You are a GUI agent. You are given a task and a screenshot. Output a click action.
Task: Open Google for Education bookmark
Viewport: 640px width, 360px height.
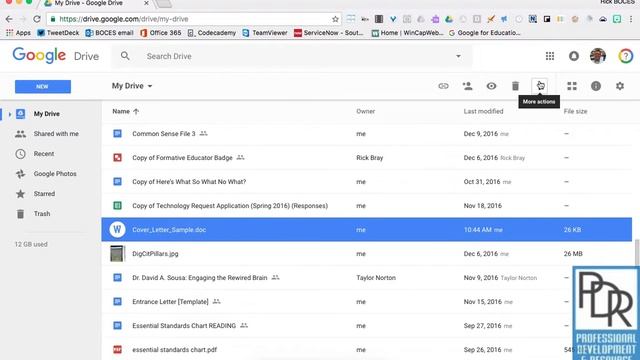pos(484,33)
